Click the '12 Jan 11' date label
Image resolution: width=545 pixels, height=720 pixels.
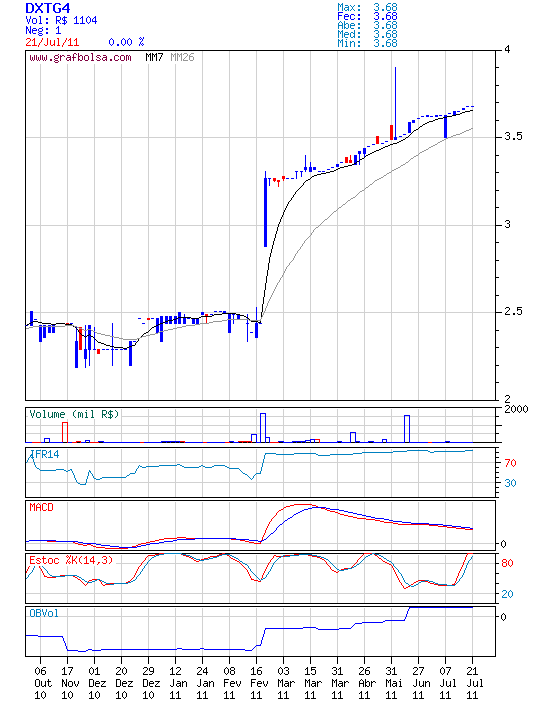178,683
